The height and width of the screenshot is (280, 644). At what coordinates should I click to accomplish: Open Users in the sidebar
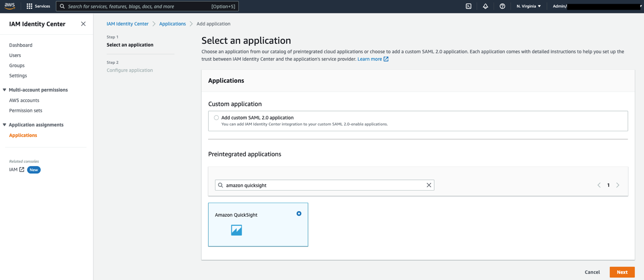coord(15,55)
